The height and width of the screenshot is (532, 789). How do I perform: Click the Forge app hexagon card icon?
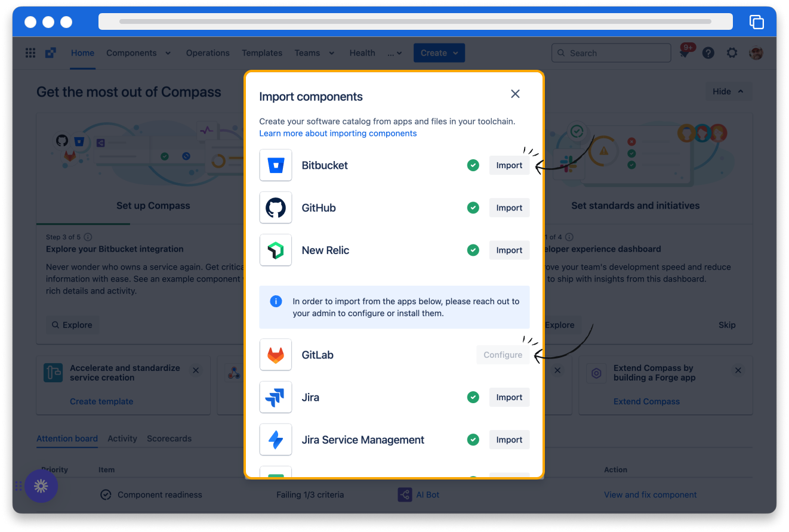596,373
